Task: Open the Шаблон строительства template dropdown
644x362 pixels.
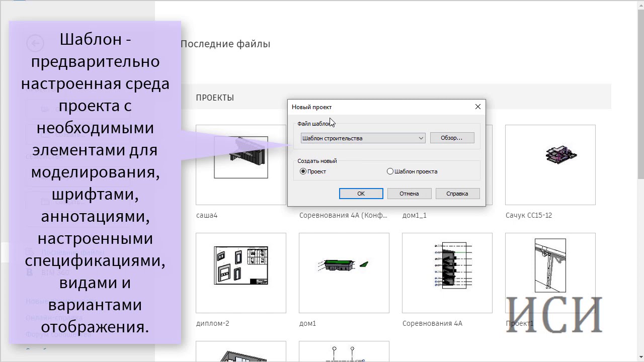Action: click(x=363, y=138)
